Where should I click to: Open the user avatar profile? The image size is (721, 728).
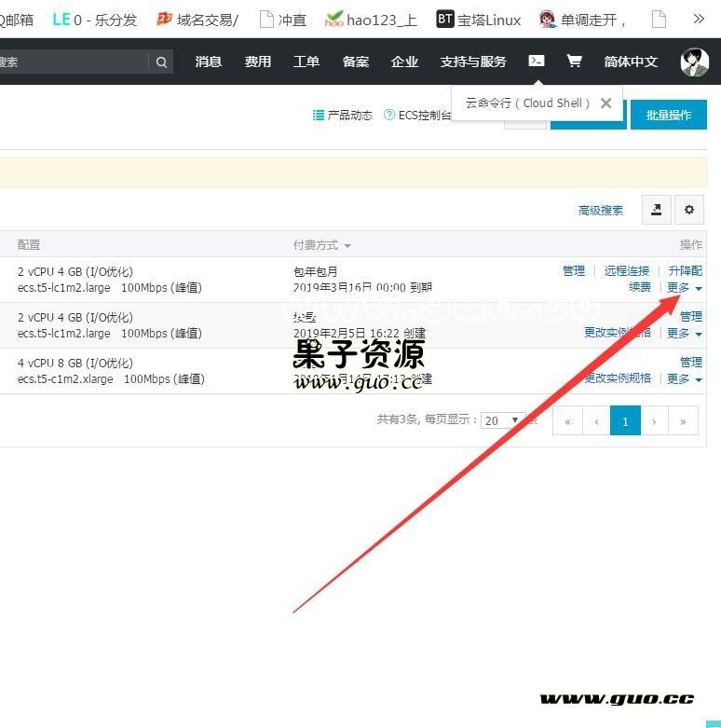(694, 62)
